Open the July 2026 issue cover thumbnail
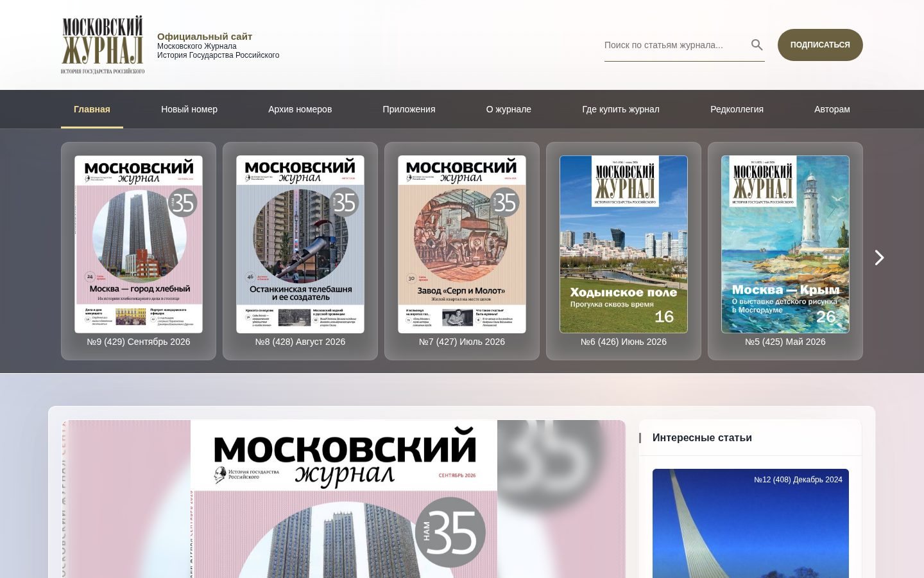The height and width of the screenshot is (578, 924). 462,244
